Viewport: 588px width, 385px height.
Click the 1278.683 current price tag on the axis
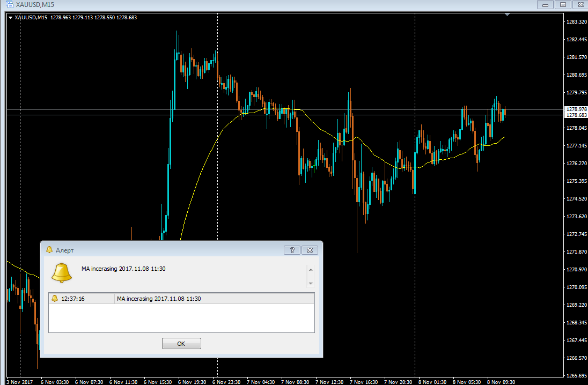(576, 115)
